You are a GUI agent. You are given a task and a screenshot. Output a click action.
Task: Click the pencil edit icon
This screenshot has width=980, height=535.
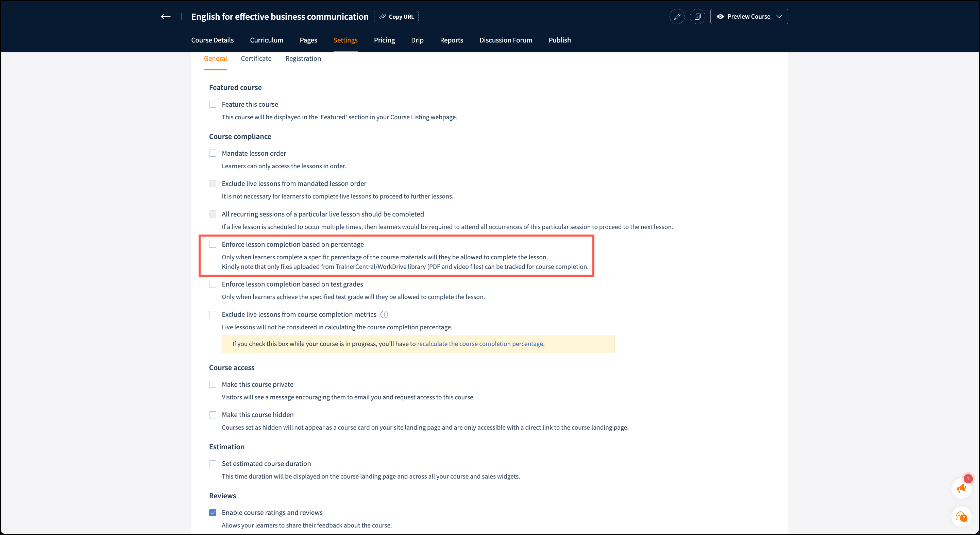tap(677, 17)
